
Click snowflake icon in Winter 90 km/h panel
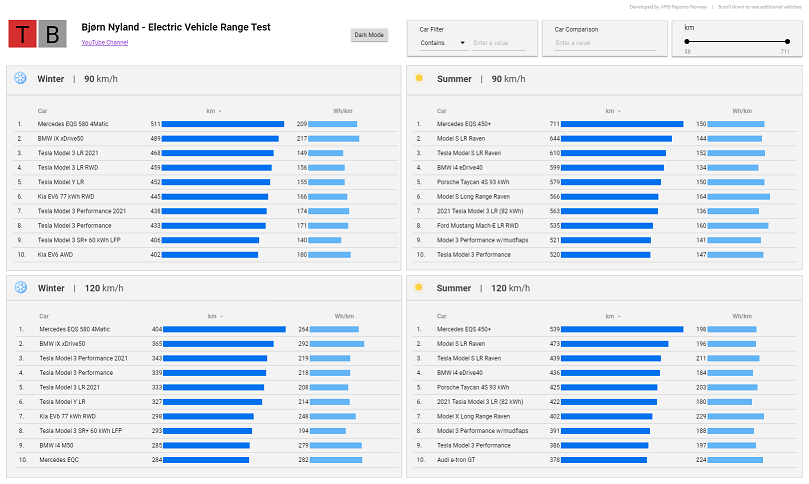20,78
